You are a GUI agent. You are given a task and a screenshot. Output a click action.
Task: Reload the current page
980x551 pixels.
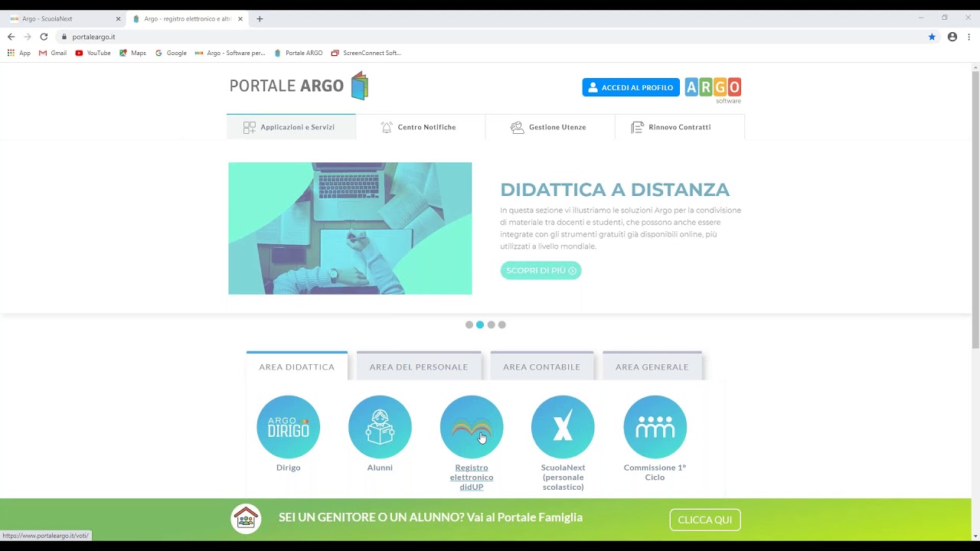pos(44,37)
